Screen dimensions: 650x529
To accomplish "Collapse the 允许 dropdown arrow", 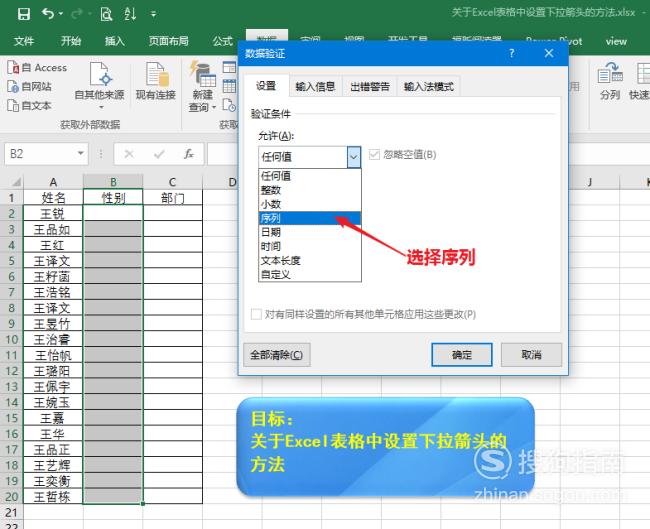I will [354, 157].
